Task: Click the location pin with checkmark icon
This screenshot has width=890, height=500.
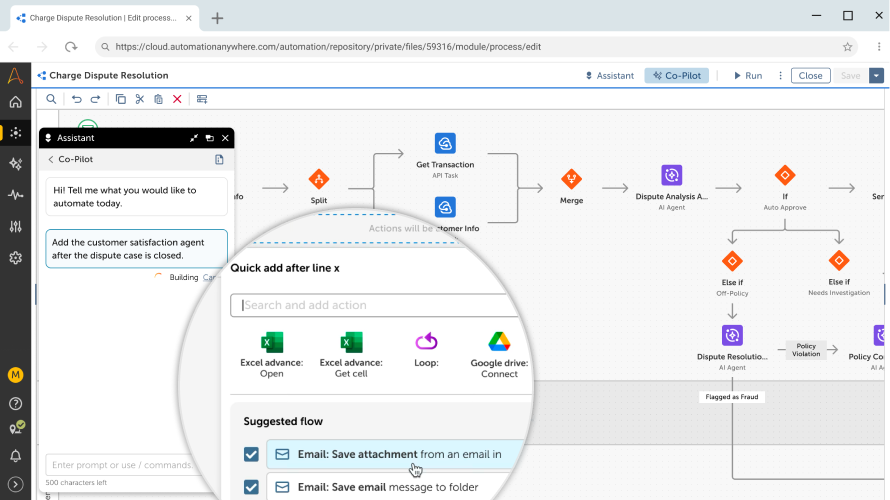Action: (16, 427)
